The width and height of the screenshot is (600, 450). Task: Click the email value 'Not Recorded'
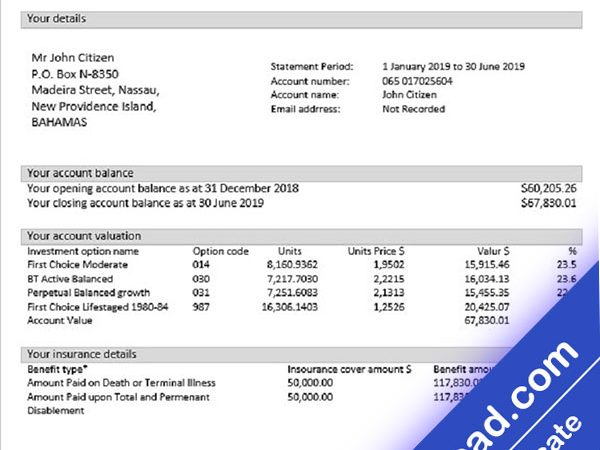coord(414,109)
